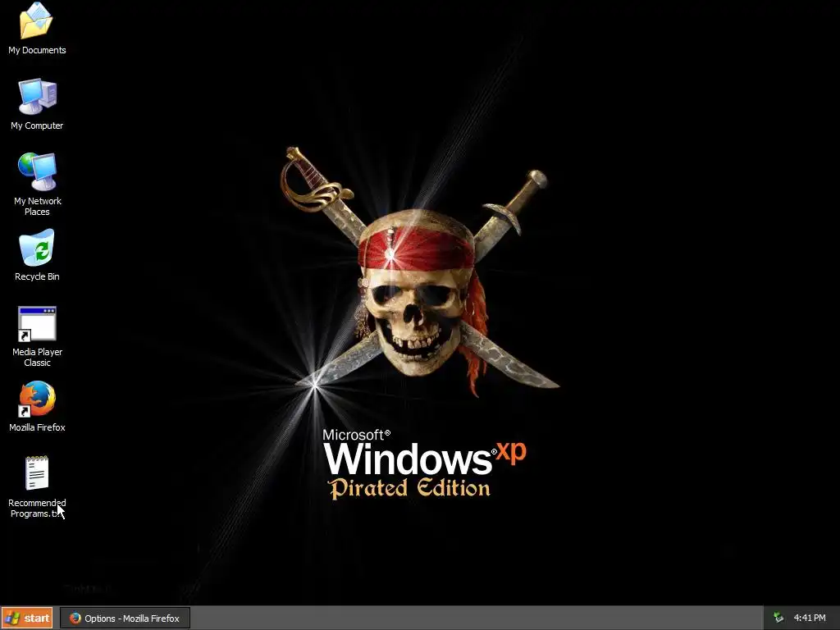Click the "My Computer" icon label
This screenshot has width=840, height=630.
point(37,126)
